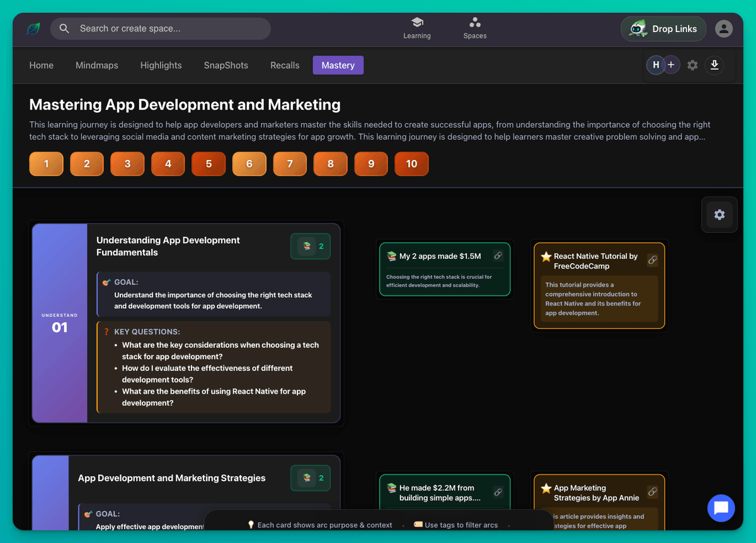Viewport: 756px width, 543px height.
Task: Click link icon on React Native Tutorial card
Action: point(653,260)
